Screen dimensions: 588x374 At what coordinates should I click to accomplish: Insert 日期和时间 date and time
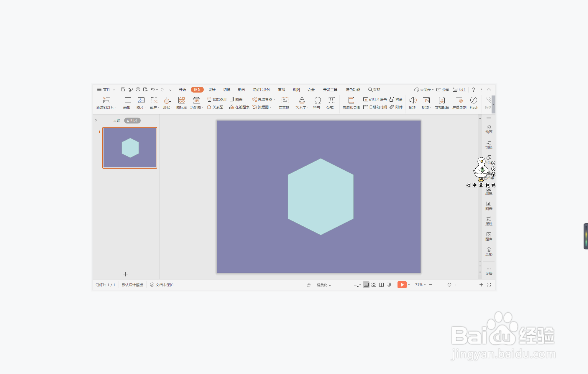click(x=375, y=107)
